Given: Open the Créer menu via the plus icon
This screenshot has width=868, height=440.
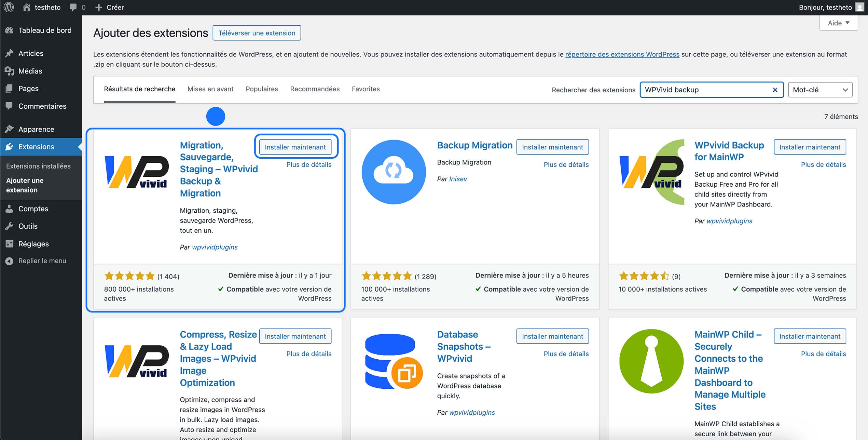Looking at the screenshot, I should [x=98, y=7].
